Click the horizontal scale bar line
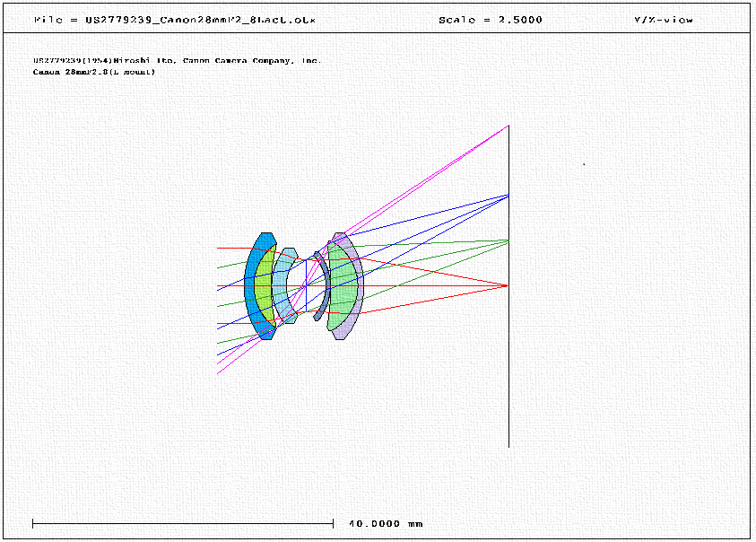756x542 pixels. point(183,524)
